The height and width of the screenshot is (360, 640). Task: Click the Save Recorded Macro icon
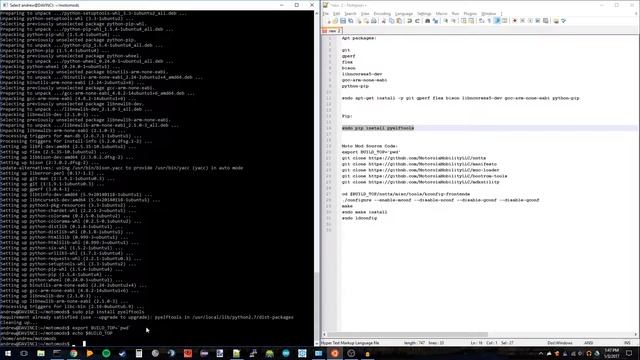pos(545,21)
